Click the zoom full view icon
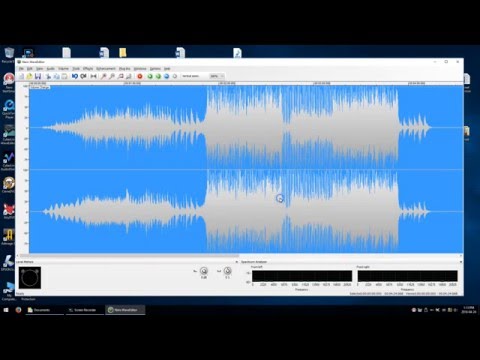 (128, 76)
